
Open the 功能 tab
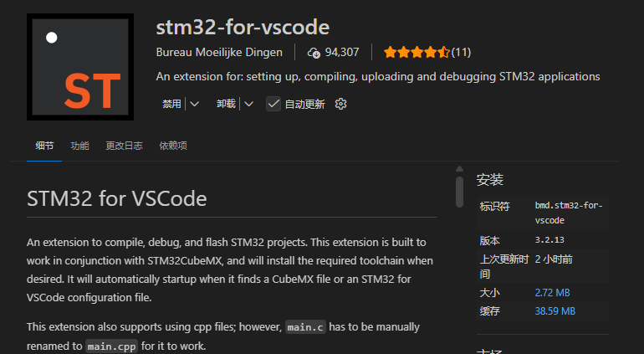point(80,146)
